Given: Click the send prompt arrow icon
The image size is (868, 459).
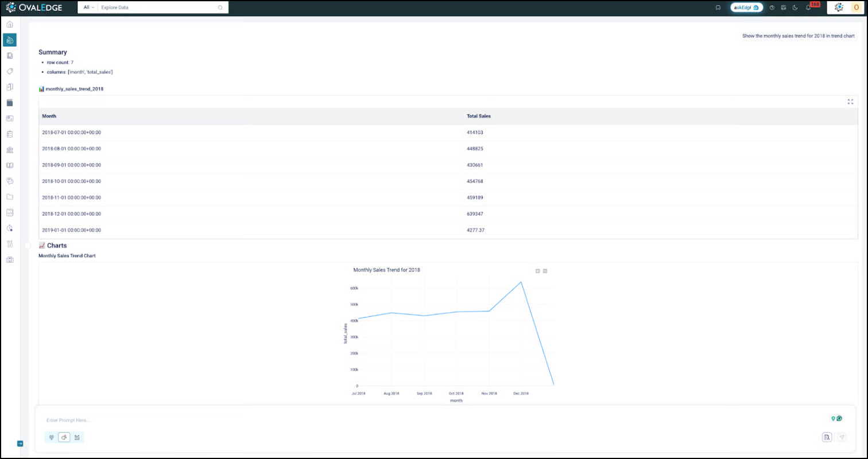Looking at the screenshot, I should pos(842,437).
